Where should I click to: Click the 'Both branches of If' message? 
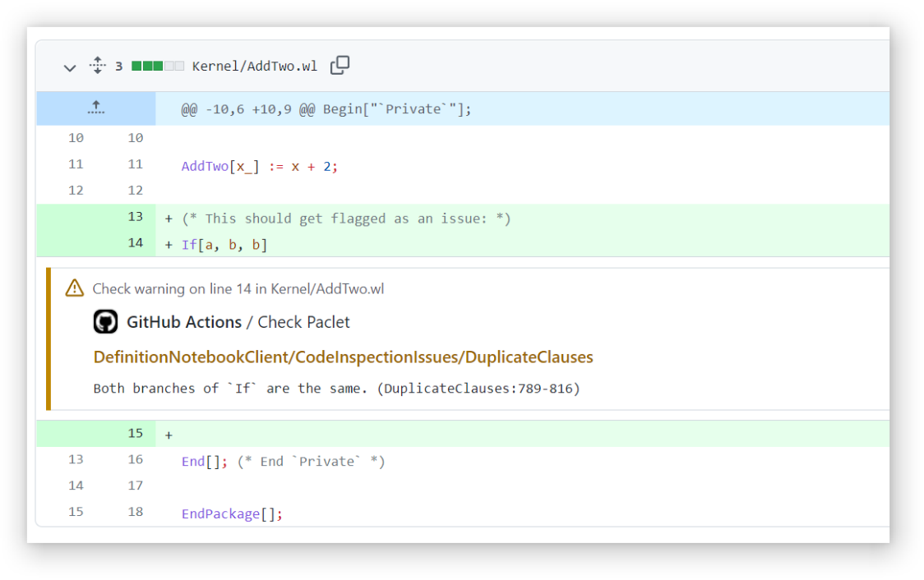coord(336,388)
